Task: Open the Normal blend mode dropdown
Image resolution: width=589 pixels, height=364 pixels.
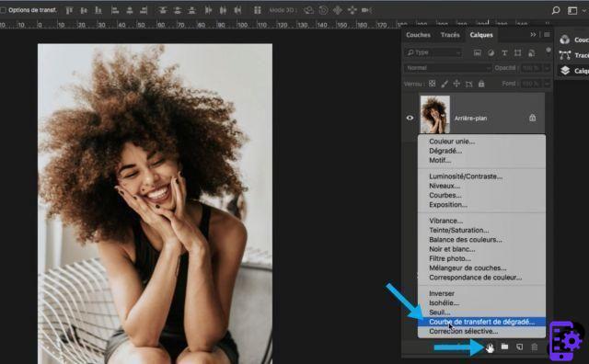Action: 448,68
